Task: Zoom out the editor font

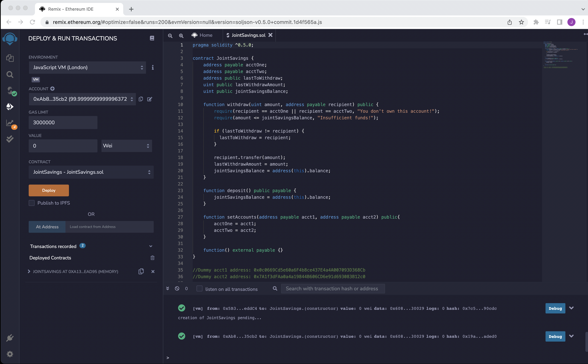Action: tap(170, 36)
